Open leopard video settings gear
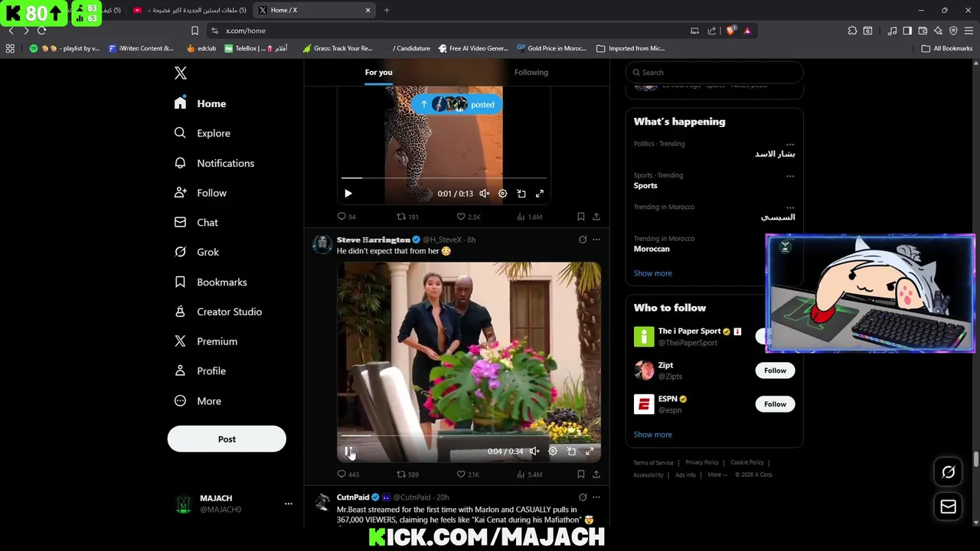Image resolution: width=980 pixels, height=551 pixels. (x=502, y=194)
